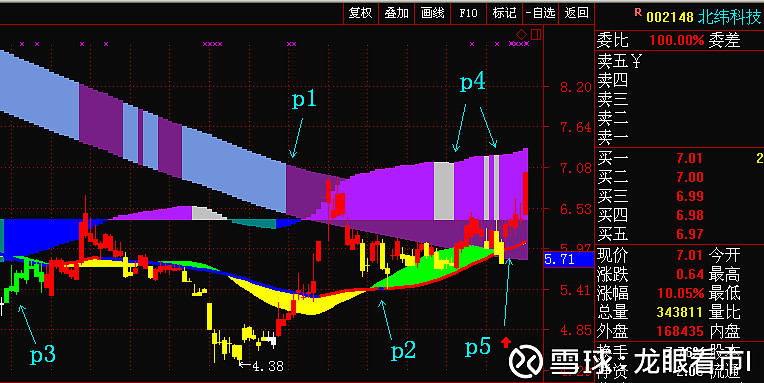Click the 委差 label
This screenshot has width=764, height=383.
pyautogui.click(x=724, y=40)
